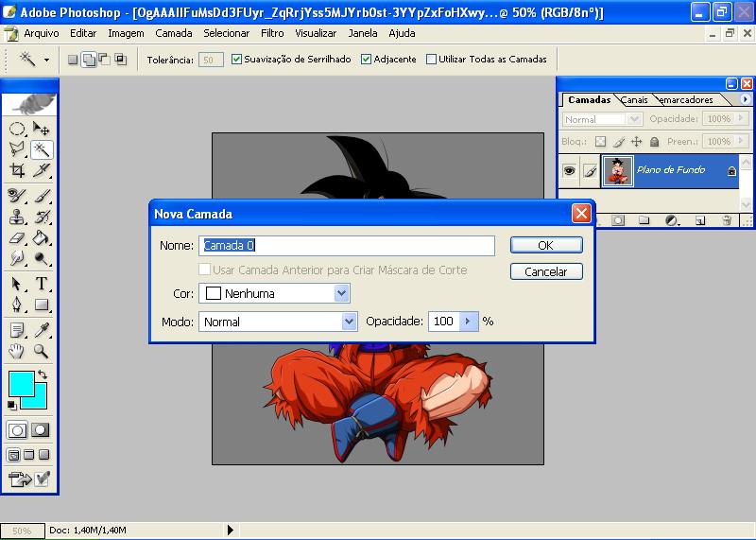Open the Filtro menu
The image size is (756, 540).
(272, 33)
